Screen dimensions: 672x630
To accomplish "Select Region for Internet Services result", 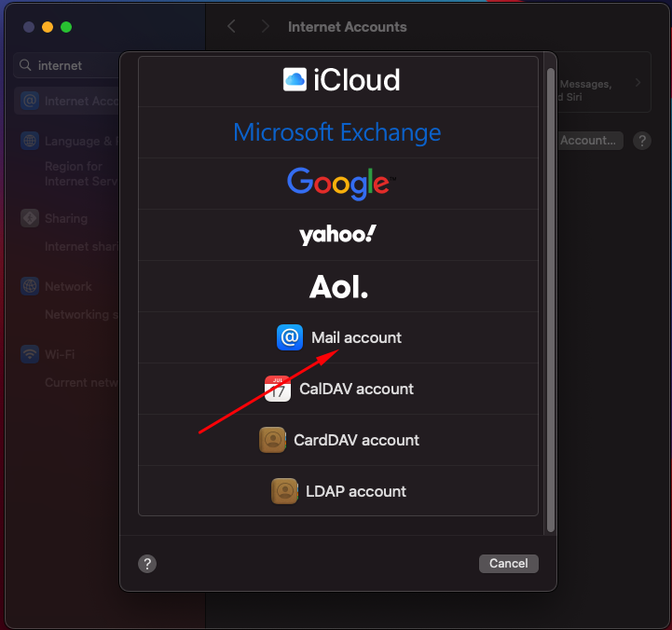I will click(x=81, y=173).
